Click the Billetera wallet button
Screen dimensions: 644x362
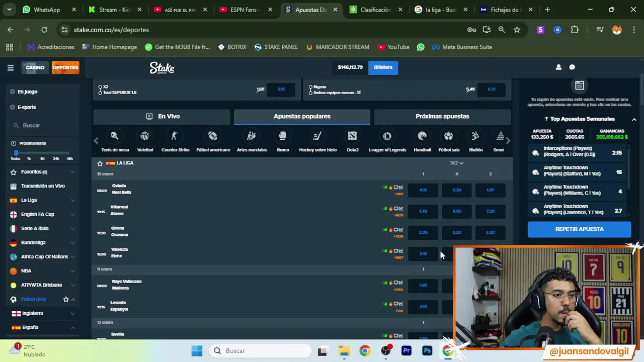pos(383,67)
